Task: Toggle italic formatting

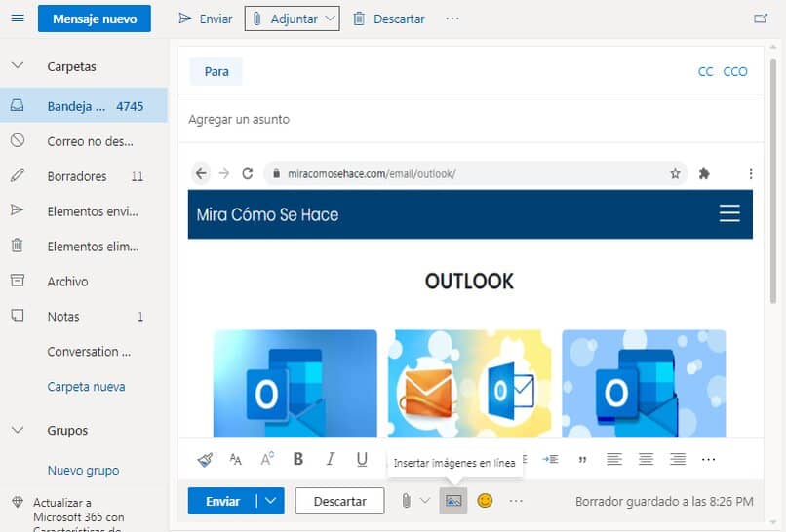Action: click(331, 459)
